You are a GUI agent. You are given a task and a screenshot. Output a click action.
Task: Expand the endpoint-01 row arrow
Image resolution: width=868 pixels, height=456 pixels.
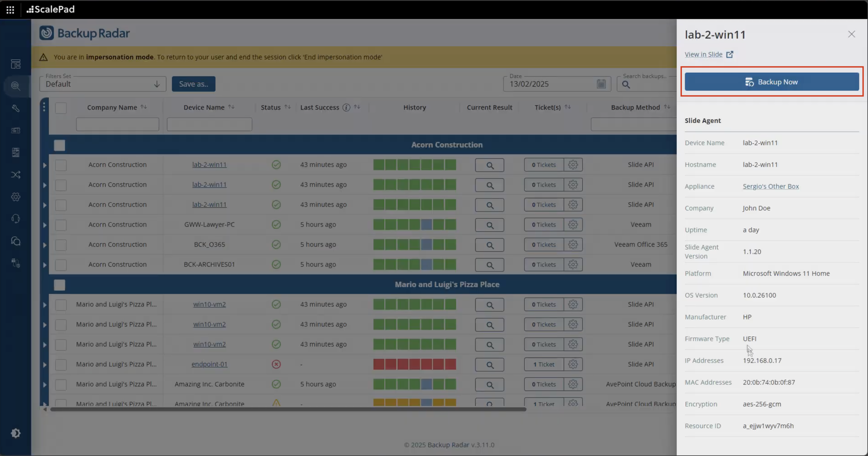pyautogui.click(x=44, y=365)
